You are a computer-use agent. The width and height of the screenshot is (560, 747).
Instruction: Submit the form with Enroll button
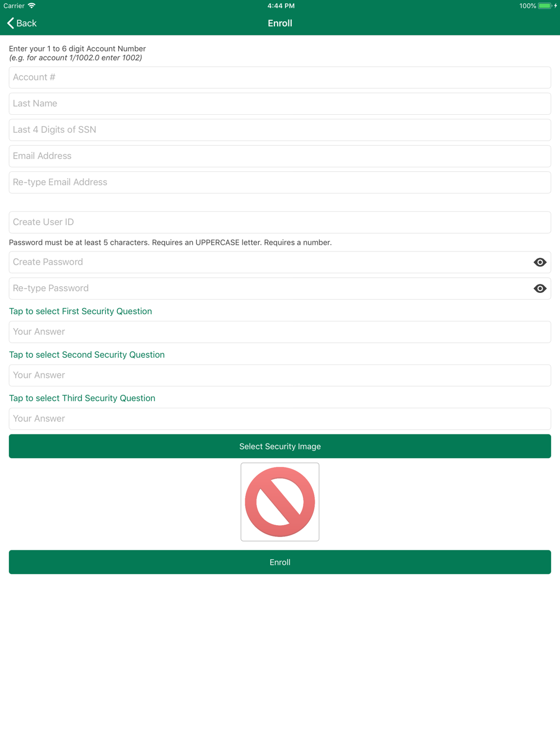coord(280,562)
